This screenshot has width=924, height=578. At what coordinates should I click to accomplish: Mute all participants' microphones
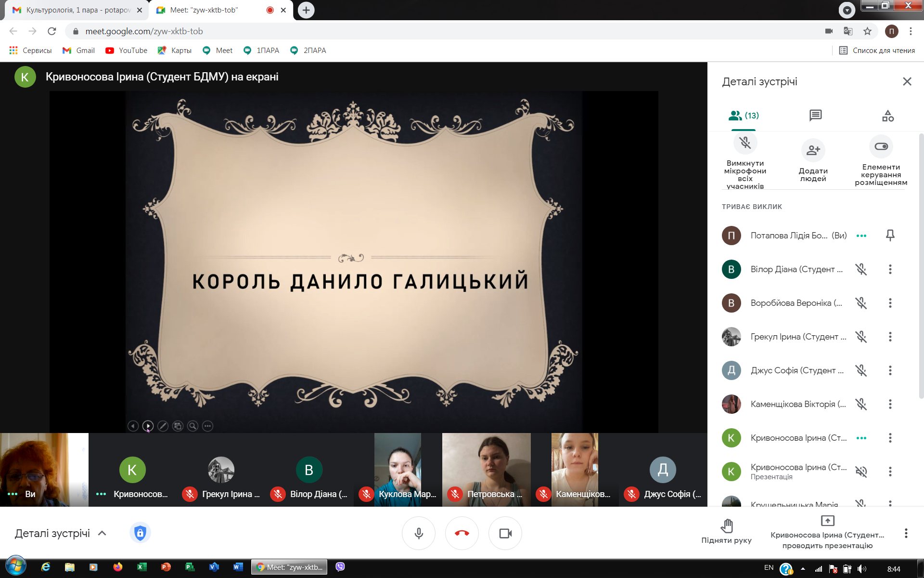point(745,144)
